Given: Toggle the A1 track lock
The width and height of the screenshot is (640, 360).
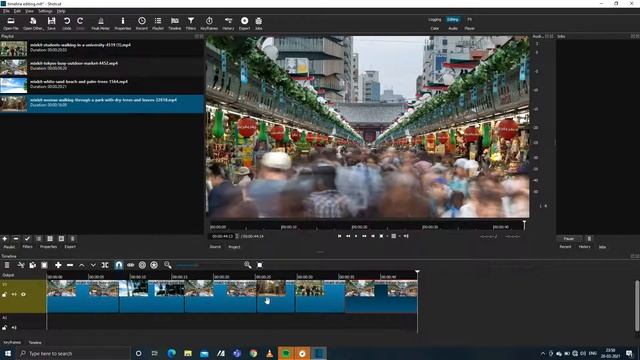Looking at the screenshot, I should pyautogui.click(x=4, y=327).
